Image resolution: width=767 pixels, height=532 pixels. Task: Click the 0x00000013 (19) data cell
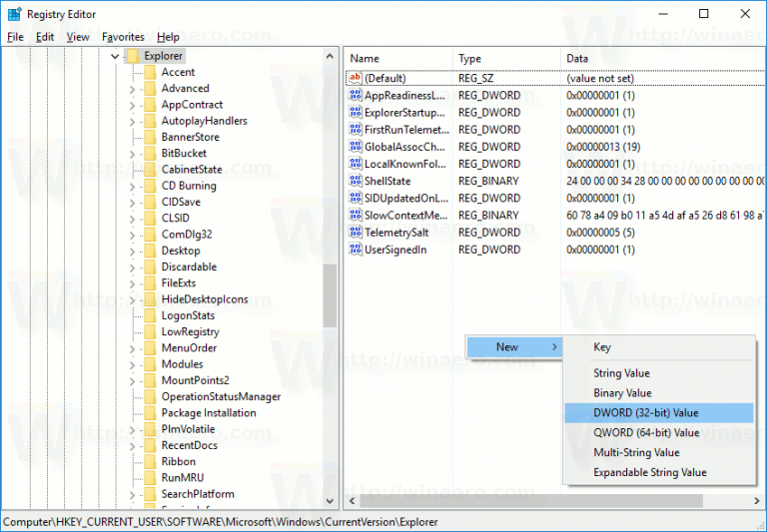(603, 147)
